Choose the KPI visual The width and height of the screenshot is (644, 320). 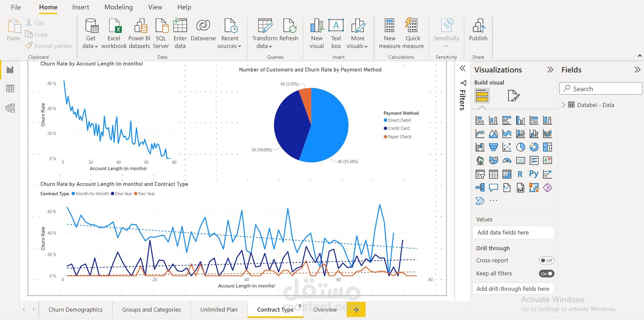tap(547, 161)
